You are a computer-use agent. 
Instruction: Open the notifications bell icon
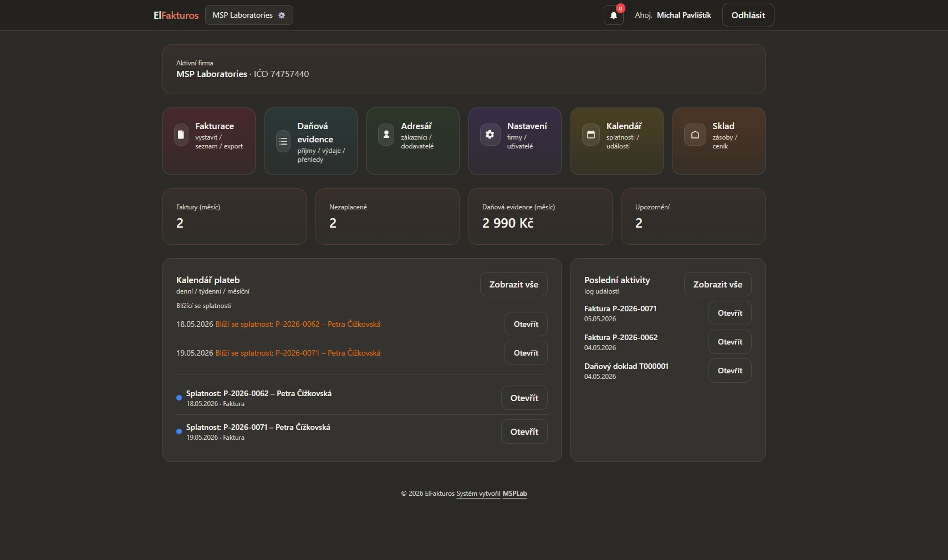[x=613, y=16]
